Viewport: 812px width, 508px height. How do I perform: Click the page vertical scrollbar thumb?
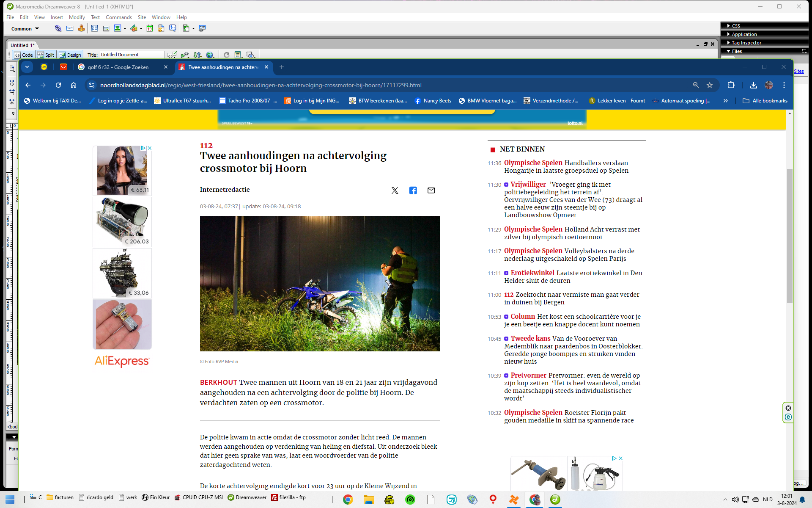(789, 236)
